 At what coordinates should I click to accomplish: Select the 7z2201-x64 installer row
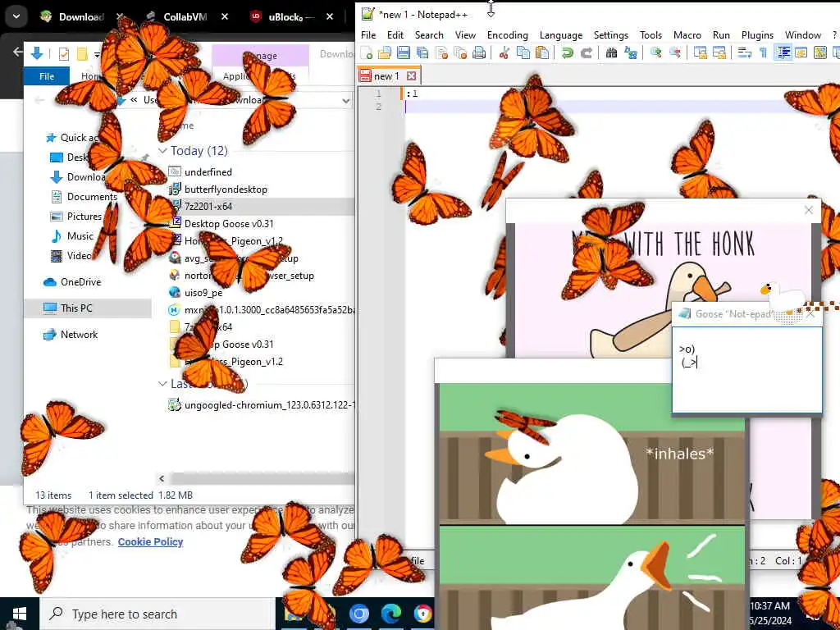pos(261,206)
